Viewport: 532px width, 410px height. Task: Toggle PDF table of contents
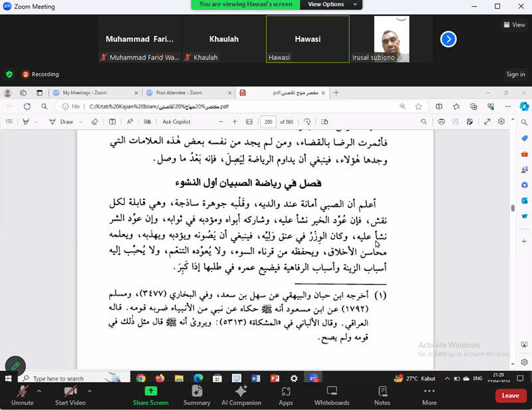[x=9, y=122]
